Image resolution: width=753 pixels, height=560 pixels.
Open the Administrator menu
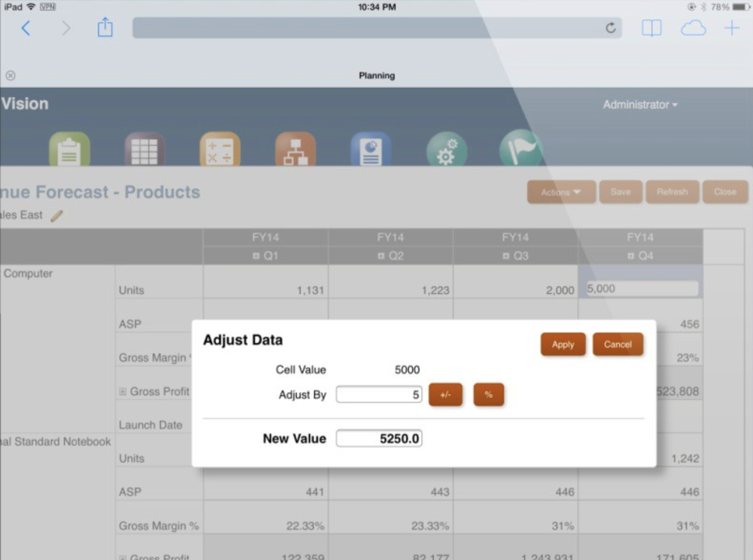(x=639, y=104)
